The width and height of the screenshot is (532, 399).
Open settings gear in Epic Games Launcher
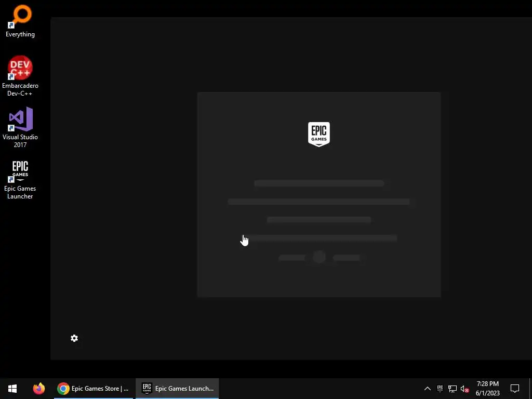[x=74, y=338]
